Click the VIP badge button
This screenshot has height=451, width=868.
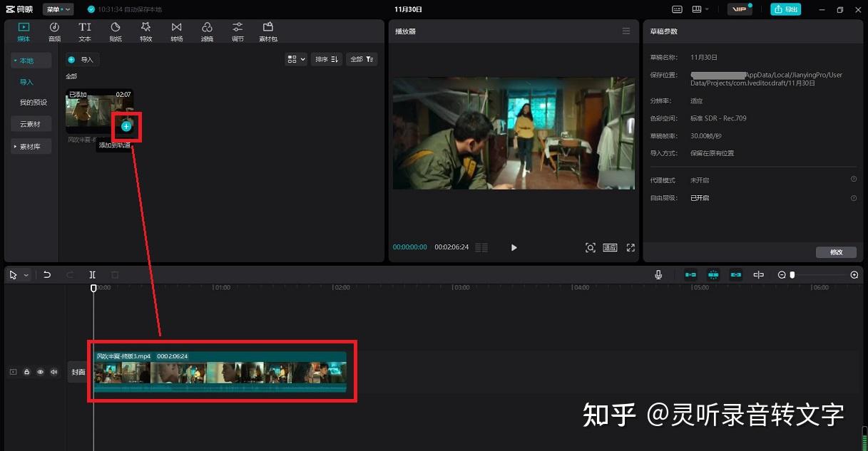point(740,9)
